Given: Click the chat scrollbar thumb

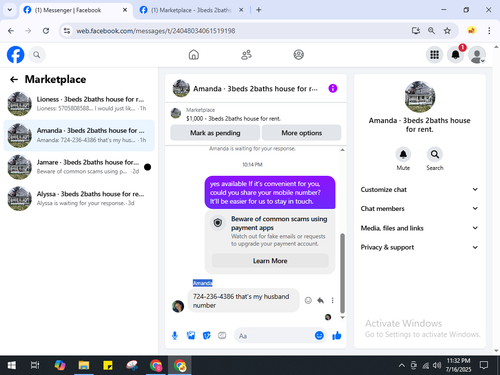Looking at the screenshot, I should [342, 273].
